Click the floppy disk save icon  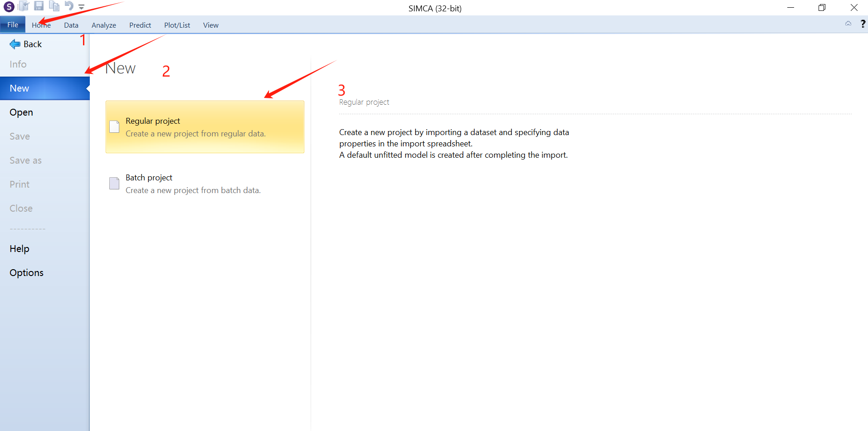click(39, 6)
